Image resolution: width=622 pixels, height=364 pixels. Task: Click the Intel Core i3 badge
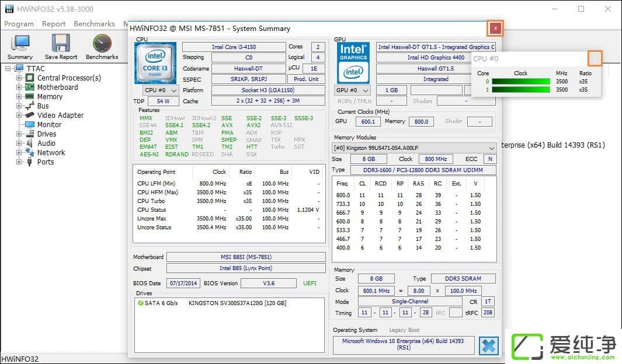(155, 62)
